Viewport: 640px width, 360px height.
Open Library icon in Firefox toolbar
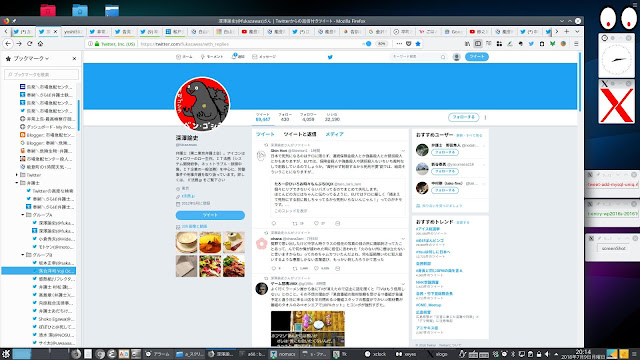coord(468,44)
